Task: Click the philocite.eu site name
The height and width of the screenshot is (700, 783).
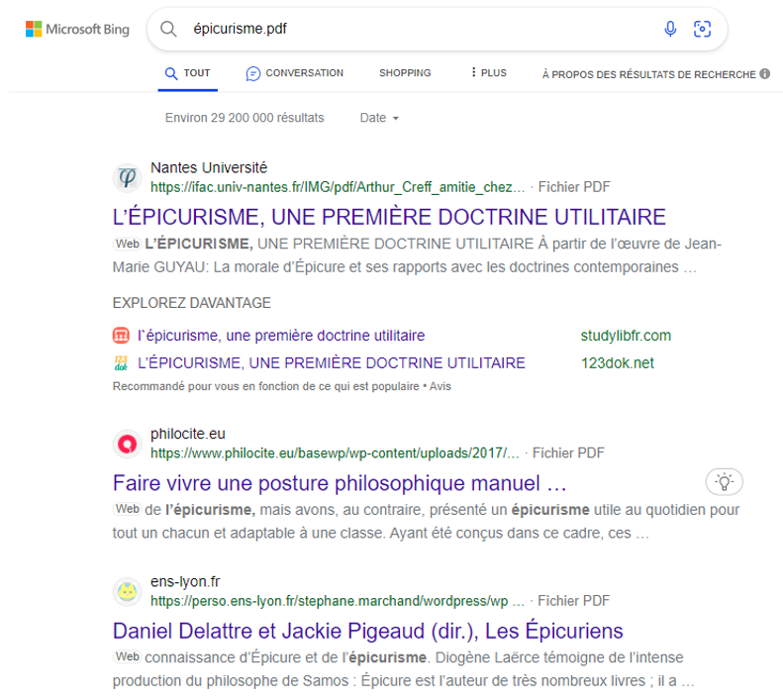Action: [x=188, y=434]
